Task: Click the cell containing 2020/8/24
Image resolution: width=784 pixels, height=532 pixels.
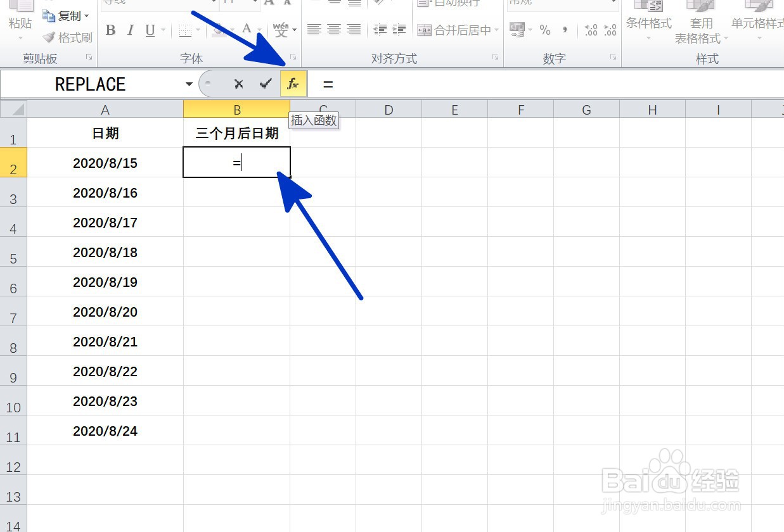Action: coord(105,431)
